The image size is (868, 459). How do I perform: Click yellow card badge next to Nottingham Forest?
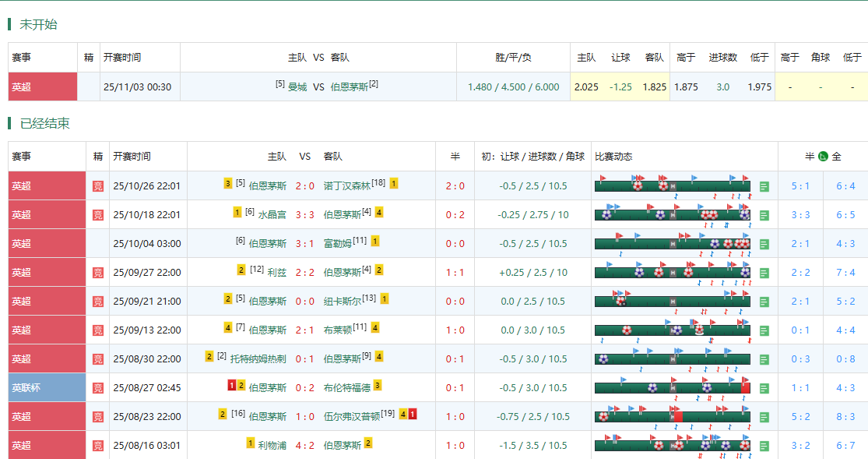pos(394,184)
